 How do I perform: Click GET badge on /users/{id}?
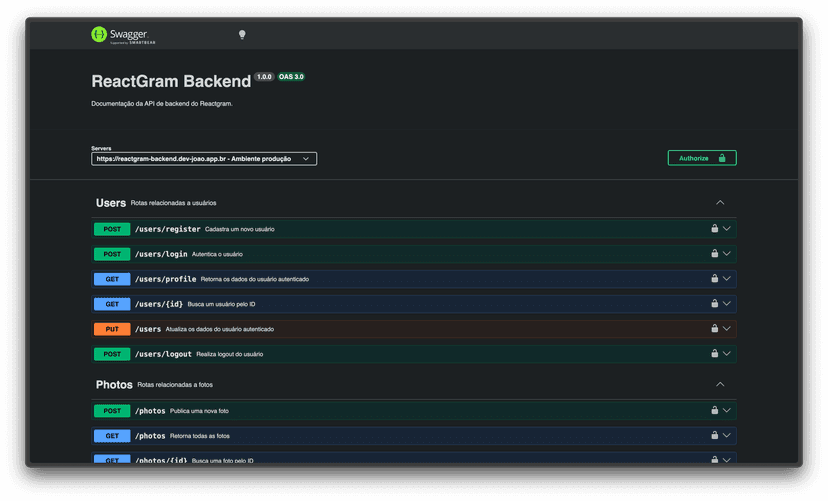(112, 304)
